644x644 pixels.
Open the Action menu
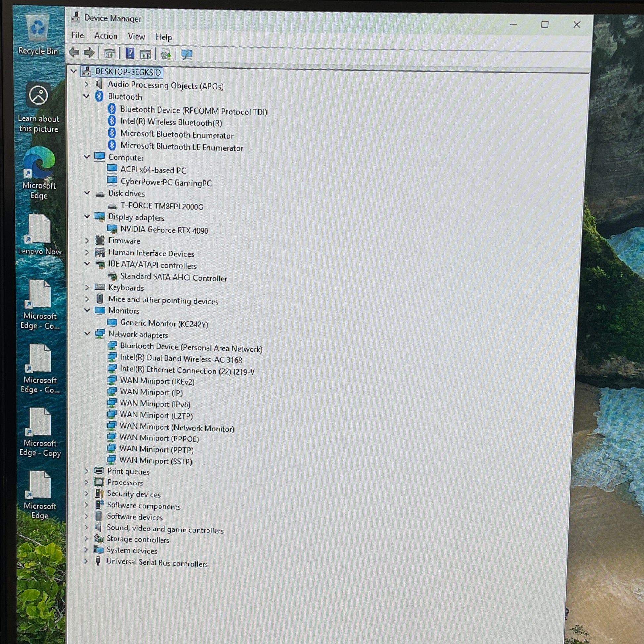[x=106, y=36]
